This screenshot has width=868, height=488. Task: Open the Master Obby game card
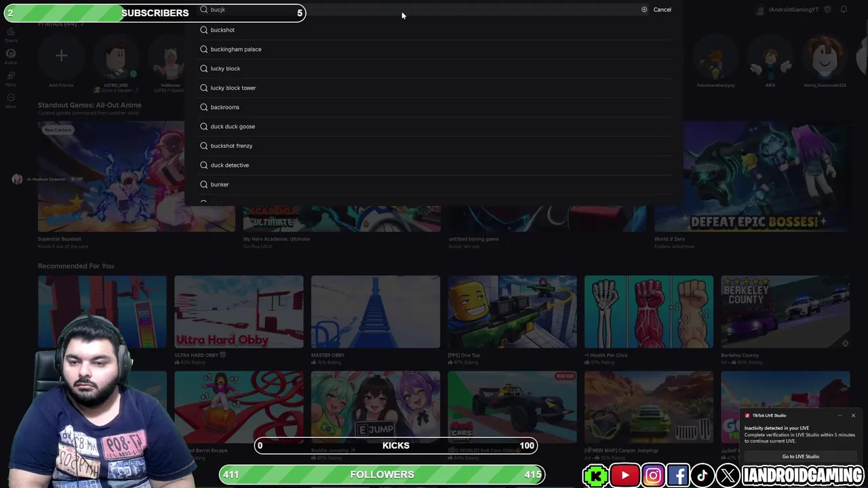pos(376,312)
